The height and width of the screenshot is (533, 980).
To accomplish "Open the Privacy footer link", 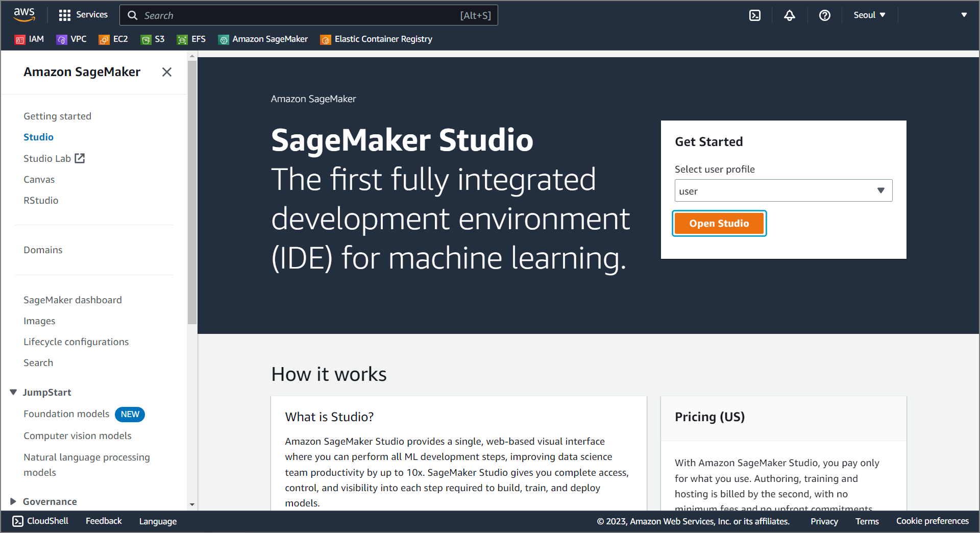I will pyautogui.click(x=824, y=521).
